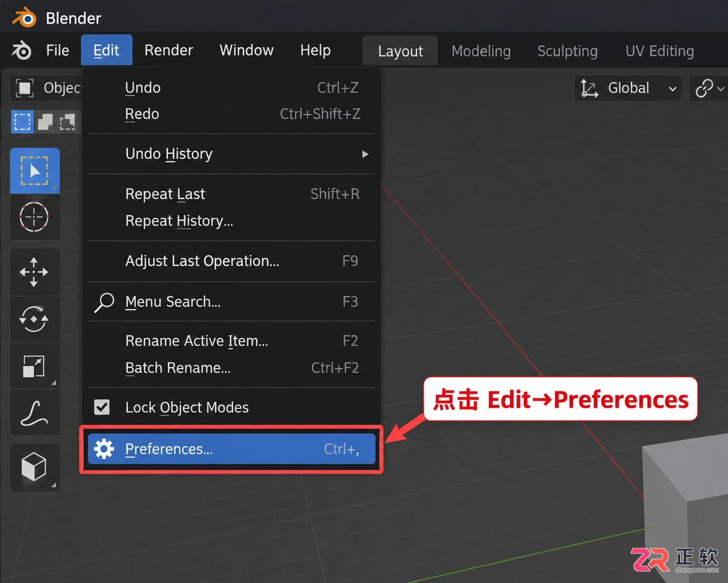Open the File menu
This screenshot has height=583, width=728.
coord(57,50)
